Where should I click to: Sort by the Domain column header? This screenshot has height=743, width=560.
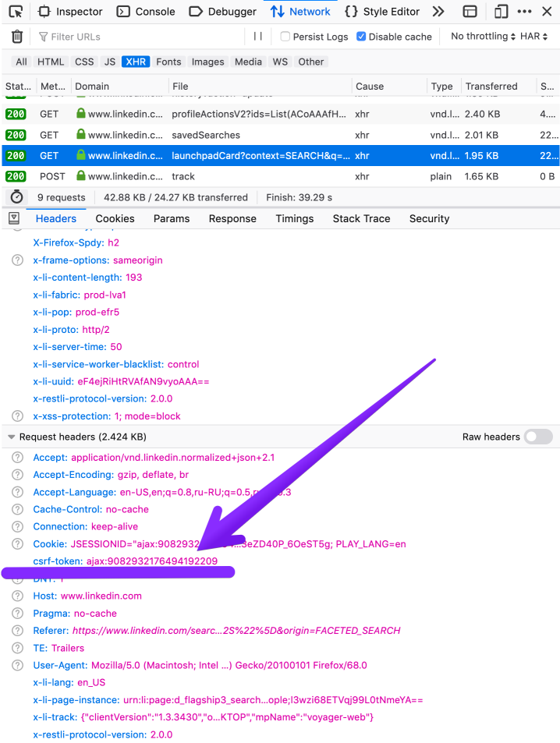119,87
